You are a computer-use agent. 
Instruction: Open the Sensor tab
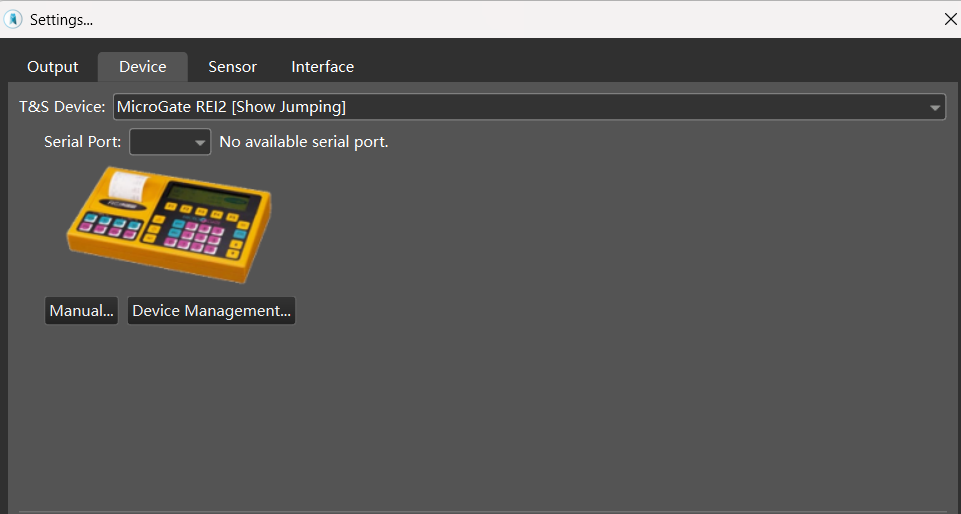(232, 67)
